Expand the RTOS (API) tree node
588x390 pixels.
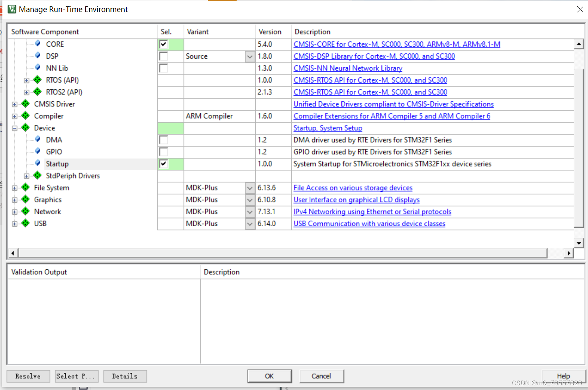[27, 80]
